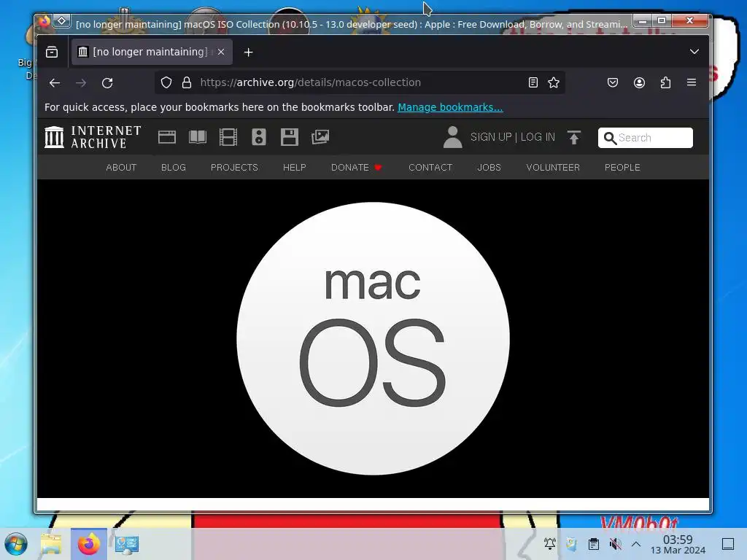Open the Texts book icon
Viewport: 747px width, 560px height.
198,137
